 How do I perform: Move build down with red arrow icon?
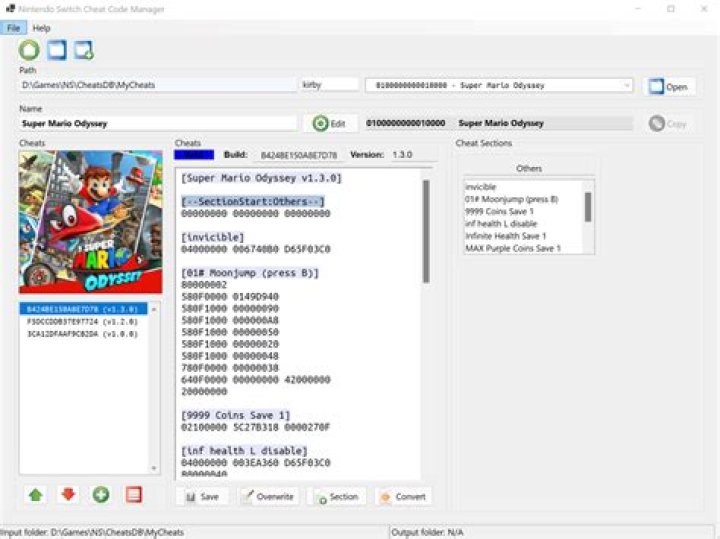(68, 495)
